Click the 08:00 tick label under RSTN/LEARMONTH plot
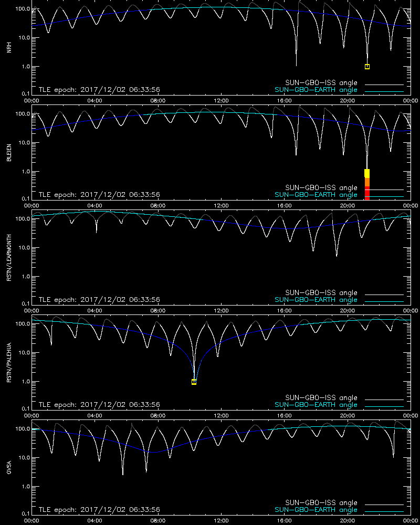The height and width of the screenshot is (525, 420). click(x=157, y=311)
